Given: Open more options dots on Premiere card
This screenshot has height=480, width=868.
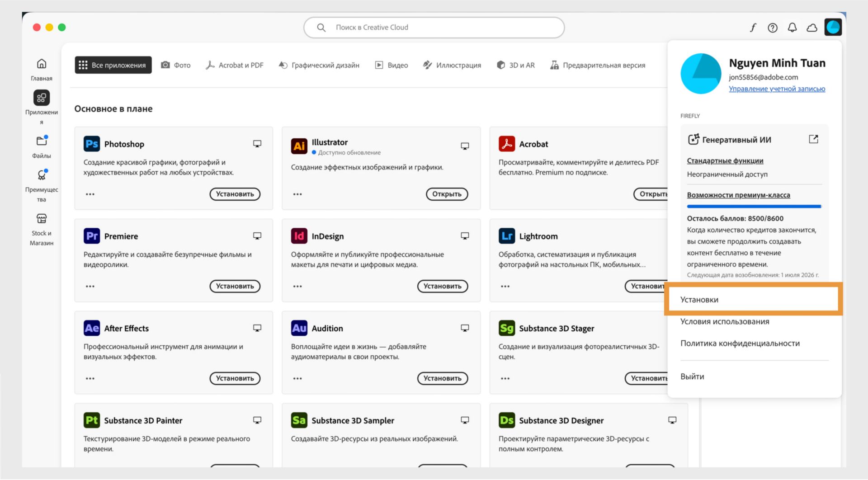Looking at the screenshot, I should (90, 287).
